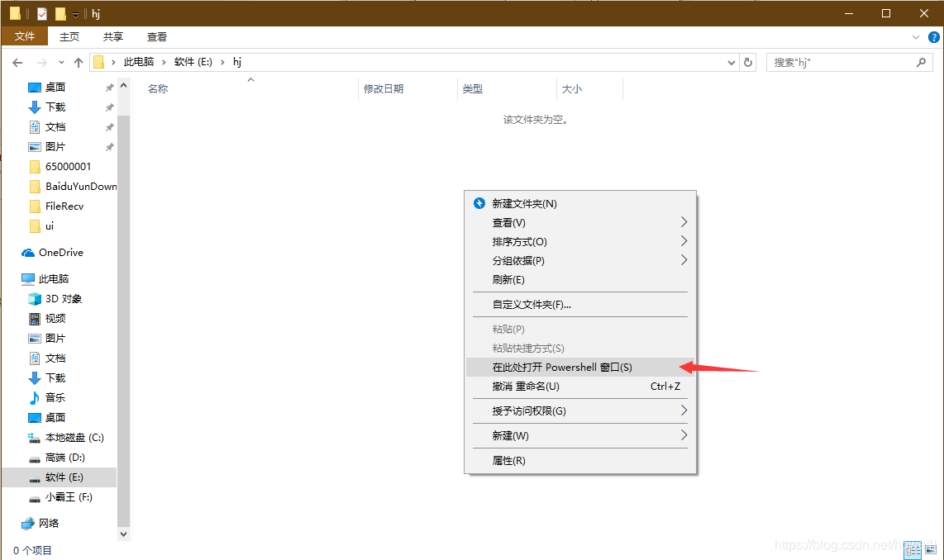The width and height of the screenshot is (944, 560).
Task: Switch to the 共享 ribbon tab
Action: (112, 36)
